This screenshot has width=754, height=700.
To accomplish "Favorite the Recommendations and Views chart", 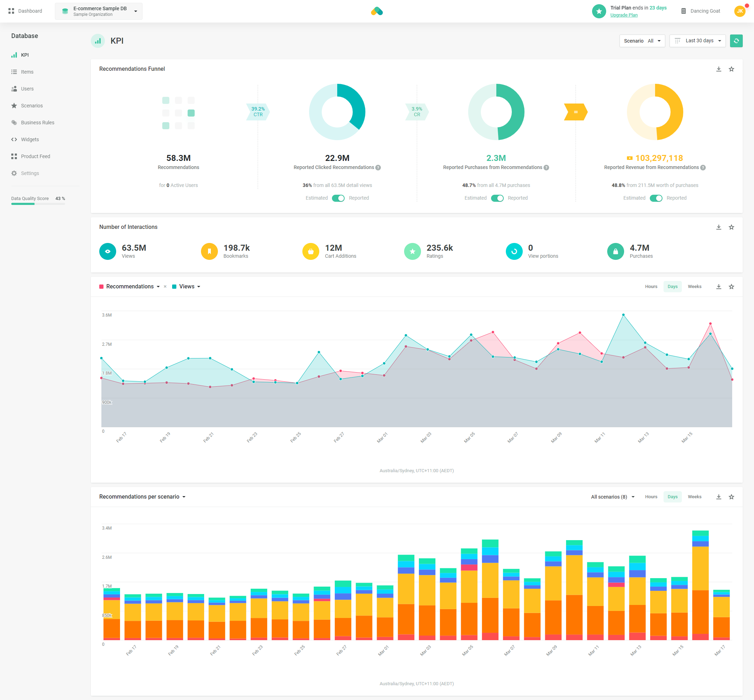I will tap(731, 287).
